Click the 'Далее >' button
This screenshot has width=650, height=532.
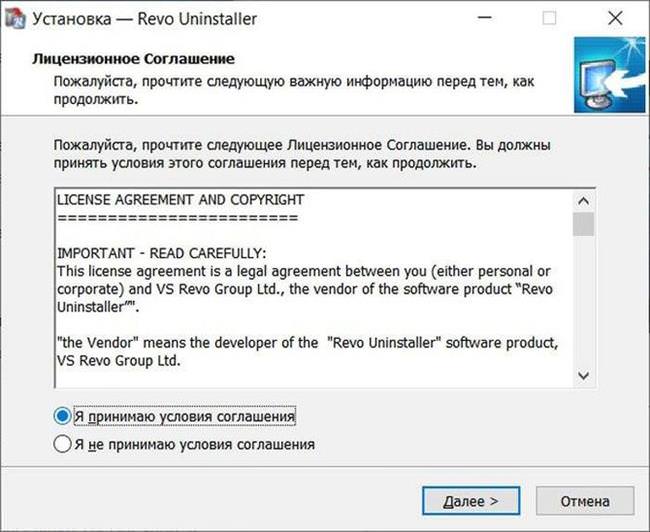(471, 501)
